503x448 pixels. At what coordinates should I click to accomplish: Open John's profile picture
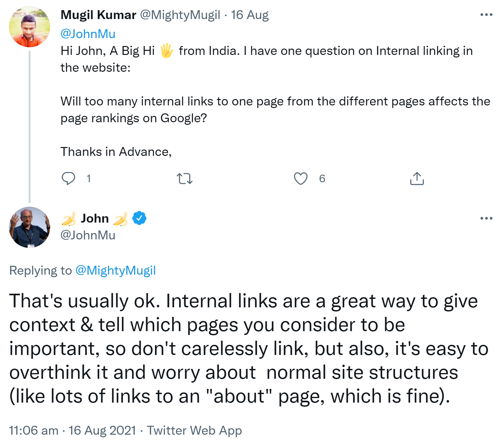[x=30, y=226]
